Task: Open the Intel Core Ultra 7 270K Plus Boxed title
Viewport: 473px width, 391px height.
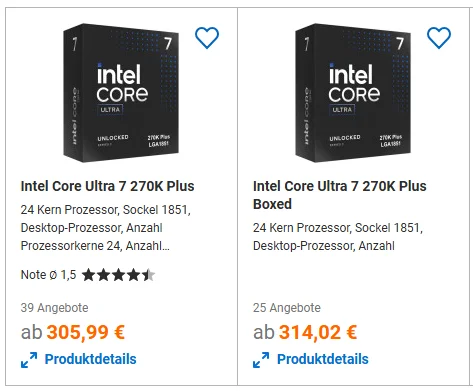Action: pyautogui.click(x=339, y=195)
